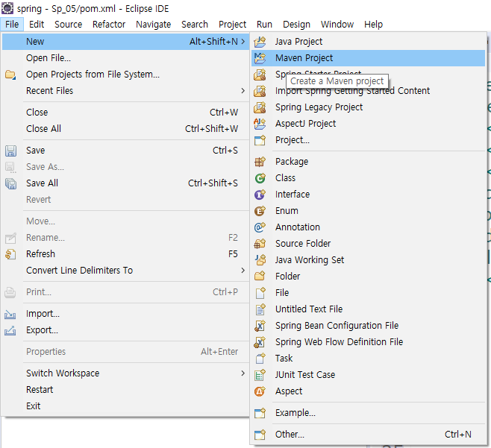Click the Java Working Set icon
Screen dimensions: 491x448
(x=260, y=260)
